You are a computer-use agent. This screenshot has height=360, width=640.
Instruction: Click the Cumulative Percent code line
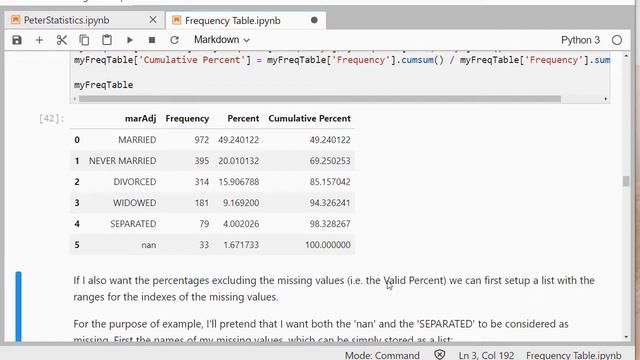(342, 60)
